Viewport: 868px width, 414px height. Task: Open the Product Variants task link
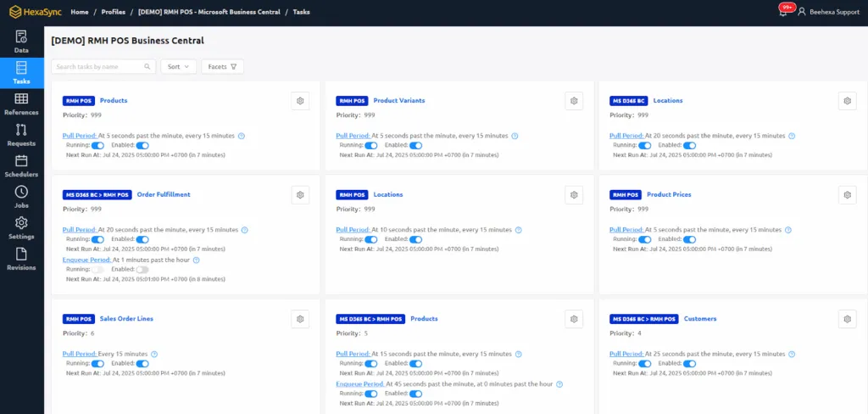399,101
